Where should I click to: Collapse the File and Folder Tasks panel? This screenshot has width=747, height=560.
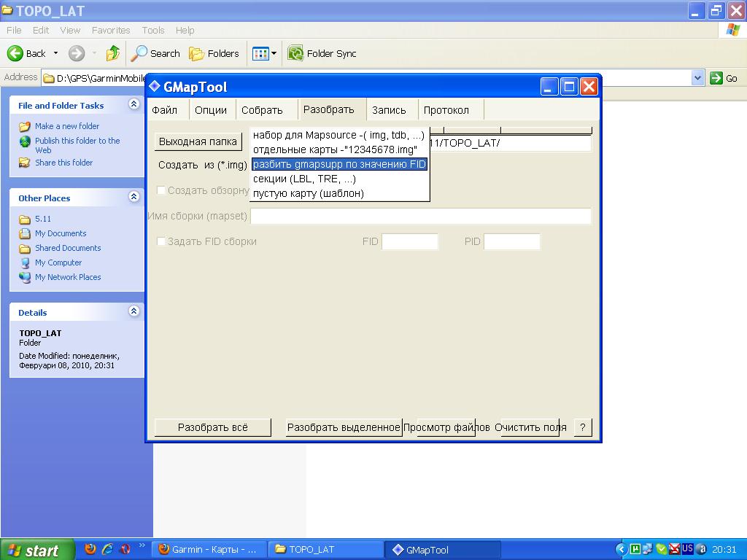[133, 105]
